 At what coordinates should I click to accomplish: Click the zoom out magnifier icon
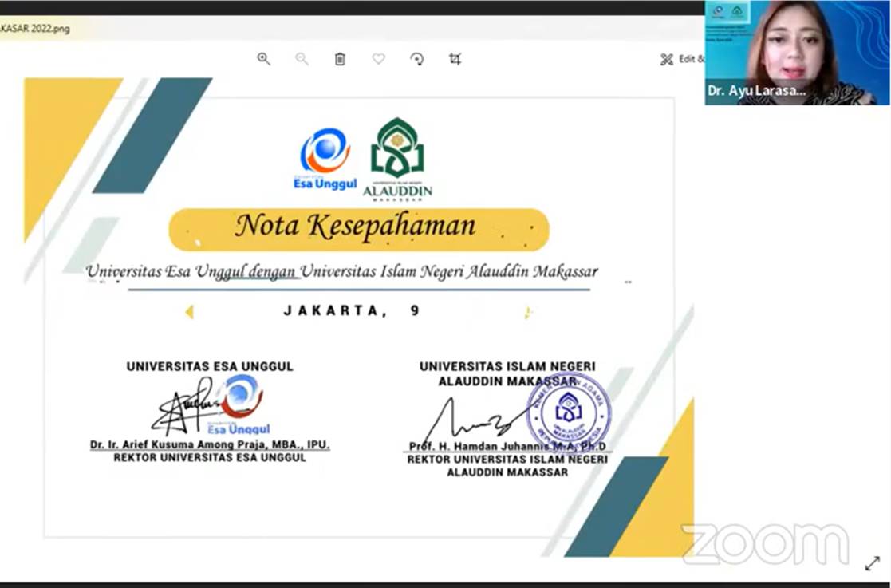pos(302,59)
